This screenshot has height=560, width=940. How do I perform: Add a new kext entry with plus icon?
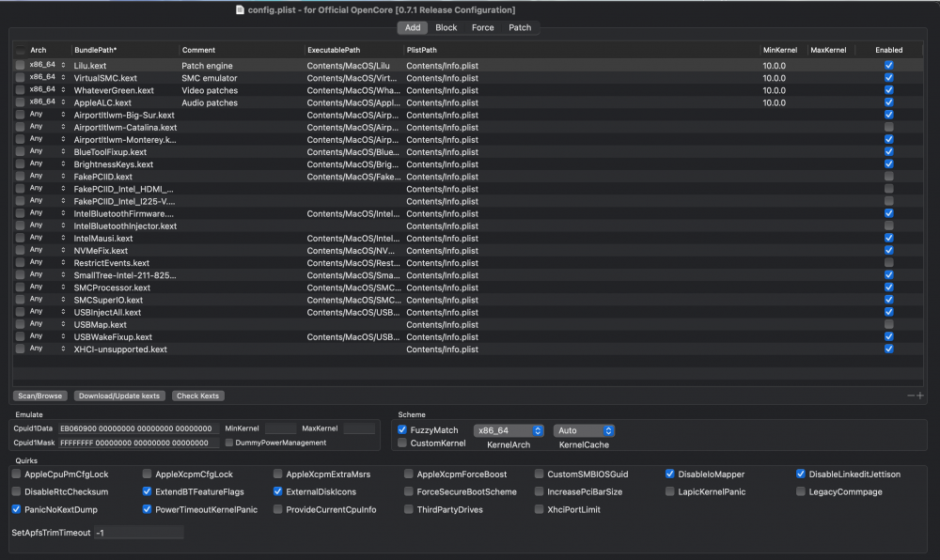click(x=920, y=396)
